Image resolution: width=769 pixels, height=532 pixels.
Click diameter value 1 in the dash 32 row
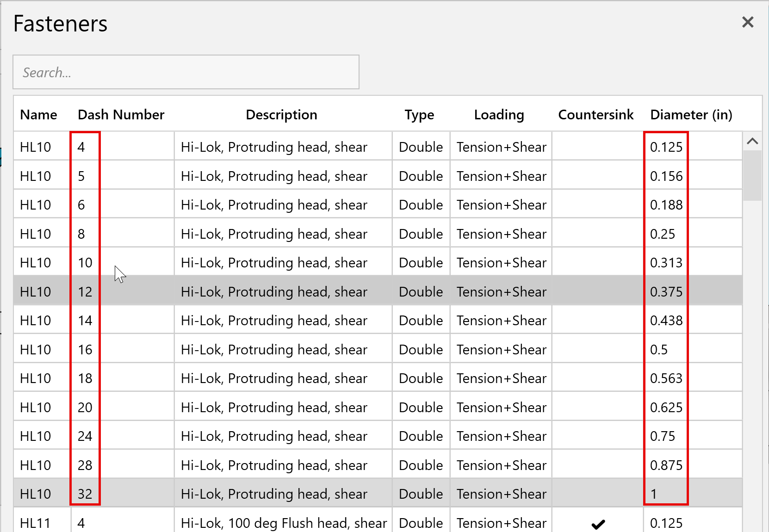point(654,494)
